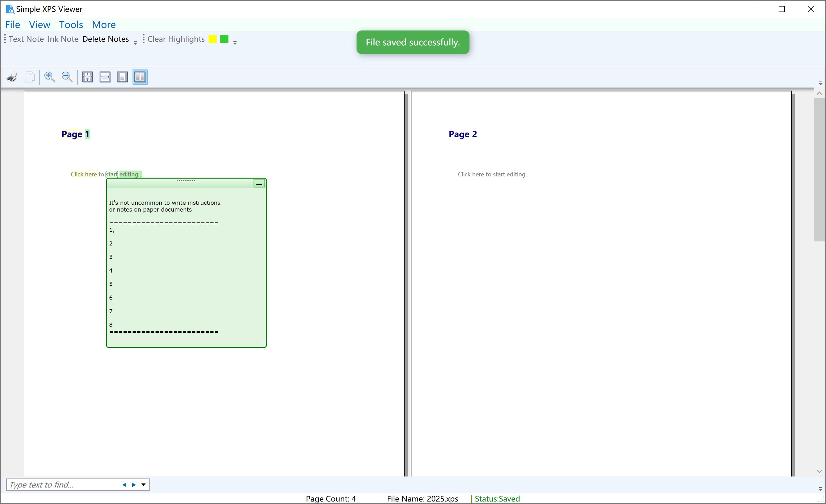Open the More menu
826x504 pixels.
point(104,25)
